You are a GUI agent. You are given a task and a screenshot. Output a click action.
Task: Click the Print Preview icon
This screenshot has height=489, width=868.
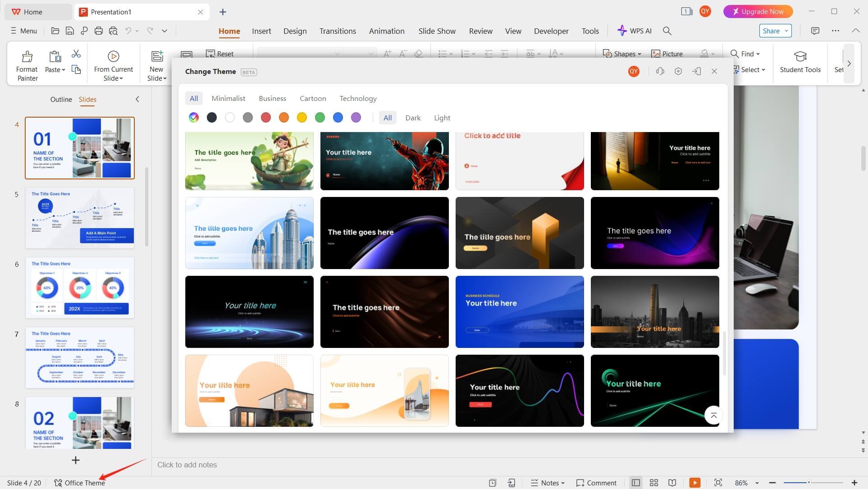[x=113, y=31]
